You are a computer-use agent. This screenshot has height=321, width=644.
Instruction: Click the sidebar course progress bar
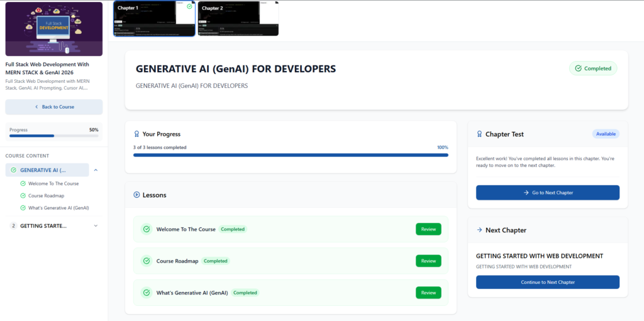(54, 136)
